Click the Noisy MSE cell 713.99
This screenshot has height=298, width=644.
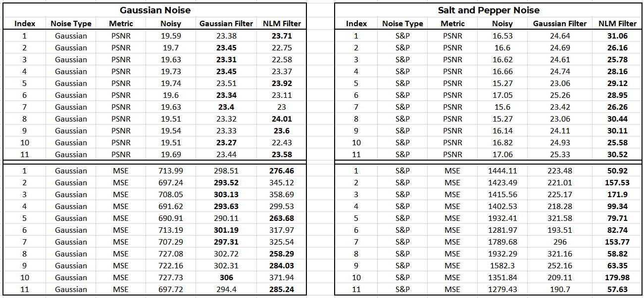pyautogui.click(x=171, y=170)
